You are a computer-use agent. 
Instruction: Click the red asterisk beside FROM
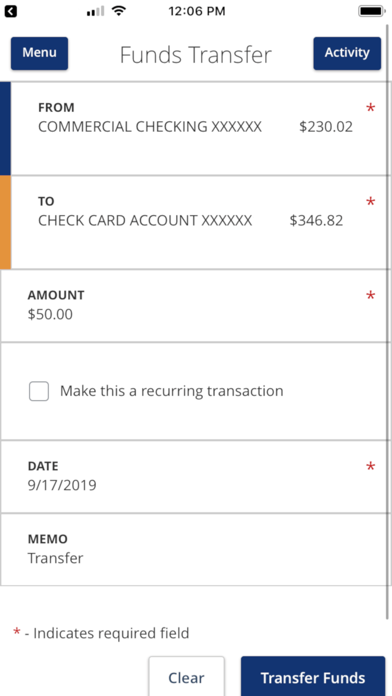point(370,108)
